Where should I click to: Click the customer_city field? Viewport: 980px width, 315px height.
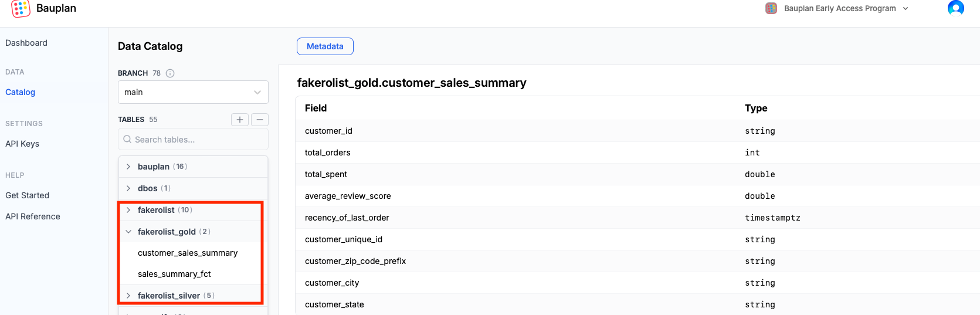332,283
